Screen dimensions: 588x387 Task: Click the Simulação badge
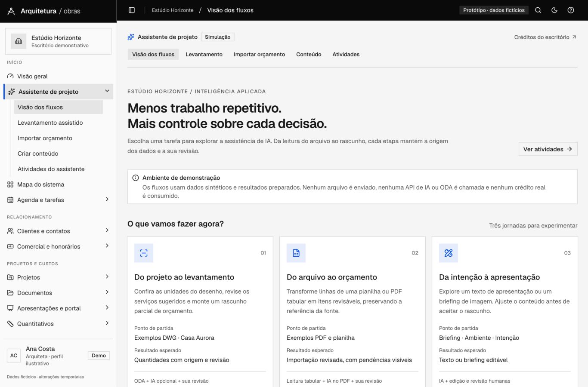click(x=218, y=37)
